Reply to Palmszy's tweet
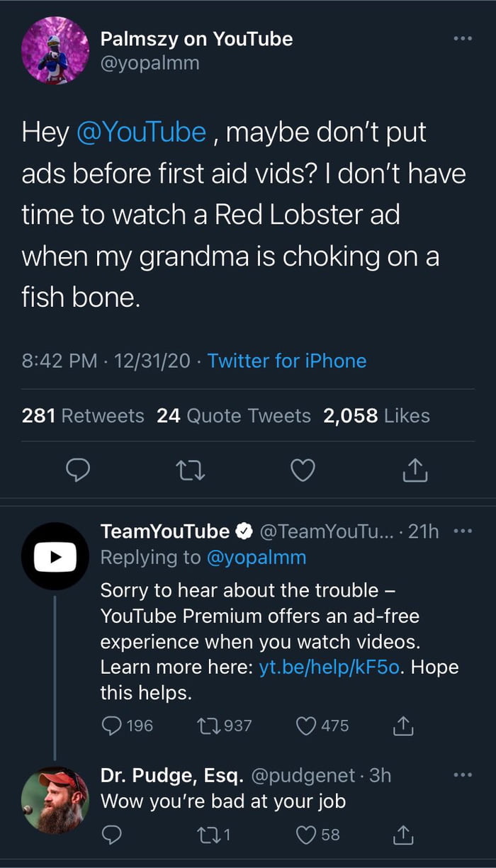The height and width of the screenshot is (868, 496). 78,470
